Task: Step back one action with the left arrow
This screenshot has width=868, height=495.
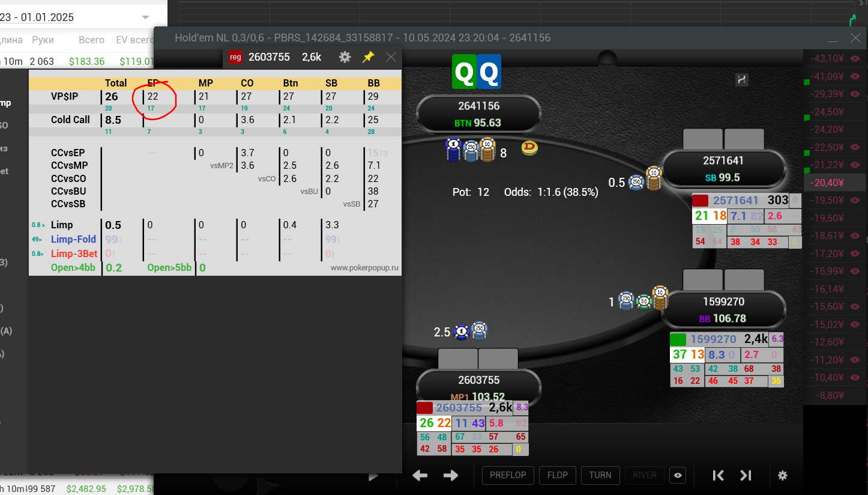Action: tap(420, 475)
